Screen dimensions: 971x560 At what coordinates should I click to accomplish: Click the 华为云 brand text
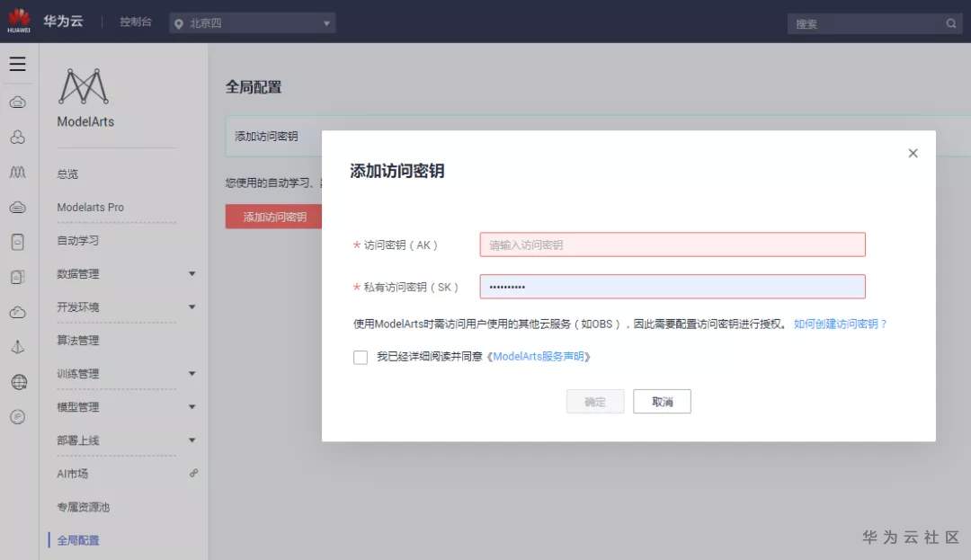pyautogui.click(x=63, y=21)
